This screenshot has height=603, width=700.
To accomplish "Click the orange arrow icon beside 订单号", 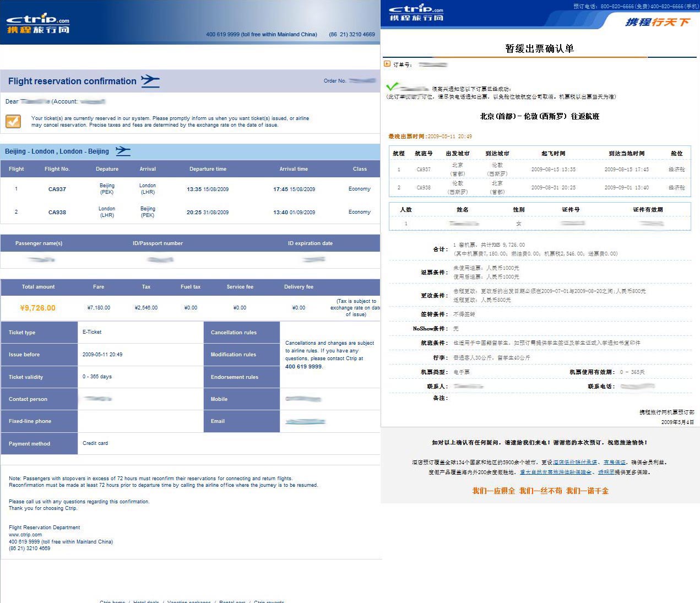I will click(387, 64).
